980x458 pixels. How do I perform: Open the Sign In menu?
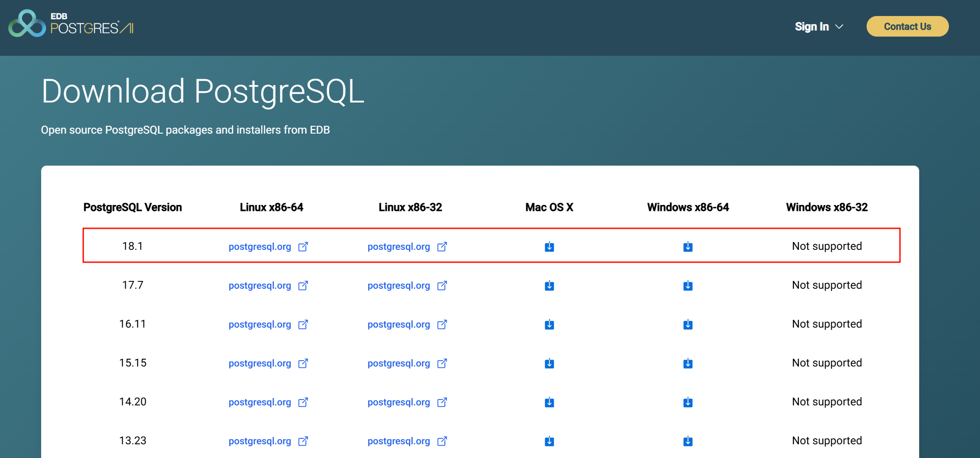click(x=812, y=27)
